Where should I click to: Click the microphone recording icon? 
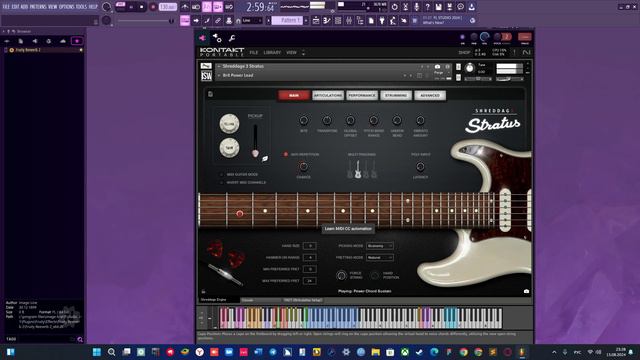(416, 7)
